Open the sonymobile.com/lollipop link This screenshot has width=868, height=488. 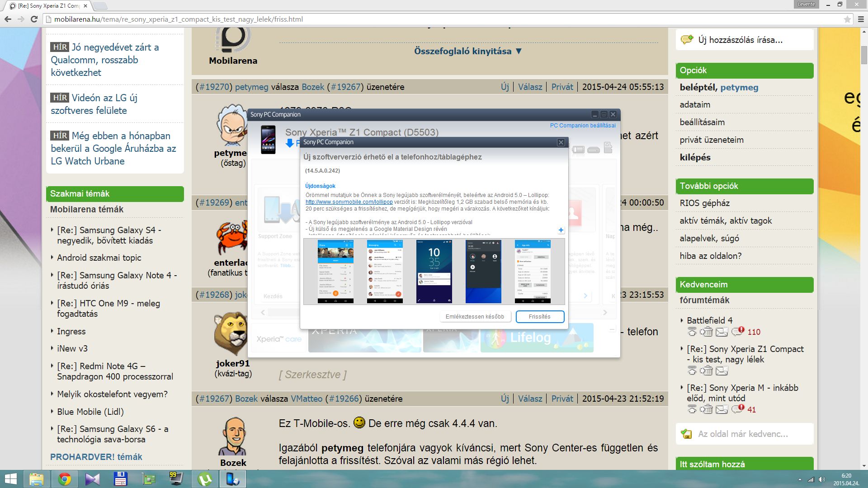[349, 202]
